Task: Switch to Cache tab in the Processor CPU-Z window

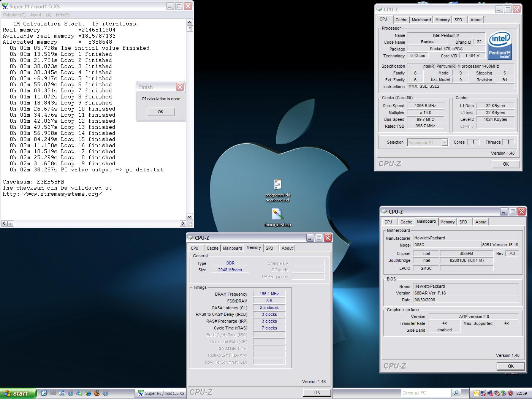Action: [x=401, y=20]
